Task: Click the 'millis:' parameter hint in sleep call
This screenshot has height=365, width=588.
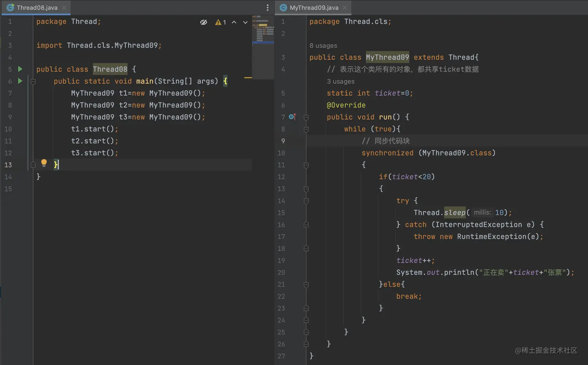Action: [482, 212]
